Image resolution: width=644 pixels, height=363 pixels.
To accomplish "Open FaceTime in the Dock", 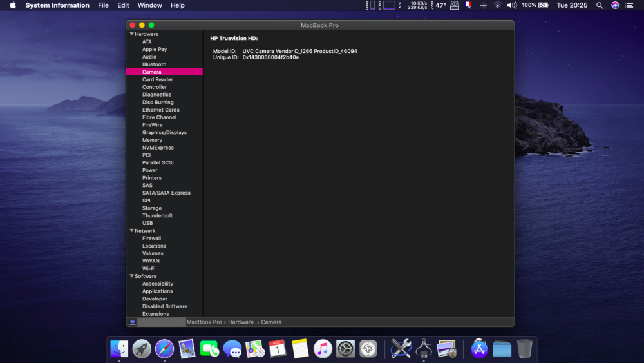I will pos(209,349).
